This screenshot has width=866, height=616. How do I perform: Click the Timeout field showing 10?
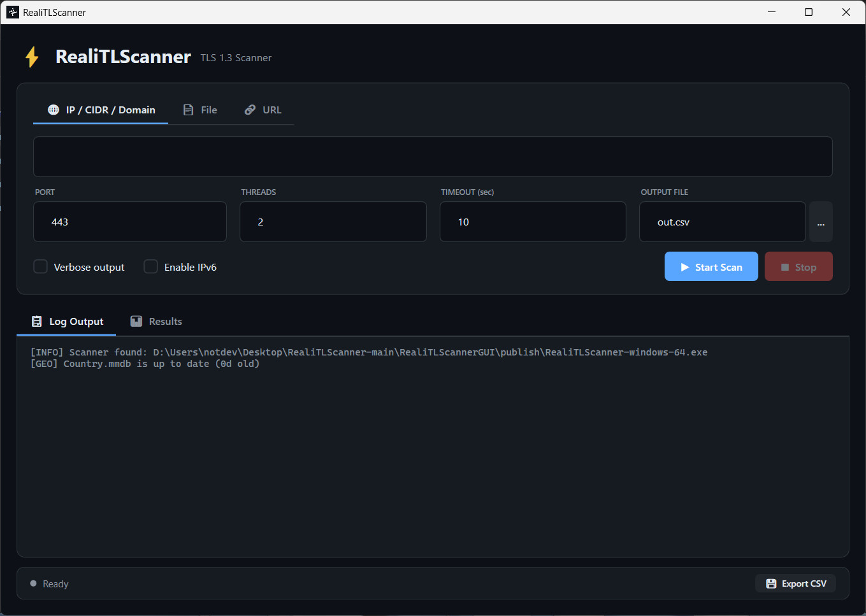(533, 222)
